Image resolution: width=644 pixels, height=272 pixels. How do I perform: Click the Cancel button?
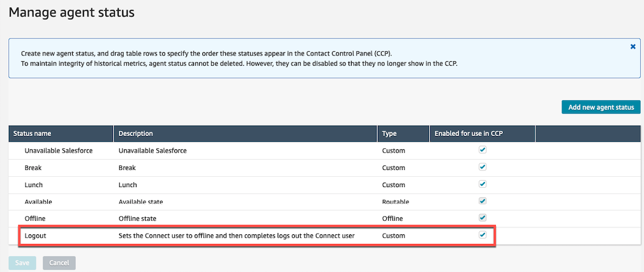tap(59, 263)
